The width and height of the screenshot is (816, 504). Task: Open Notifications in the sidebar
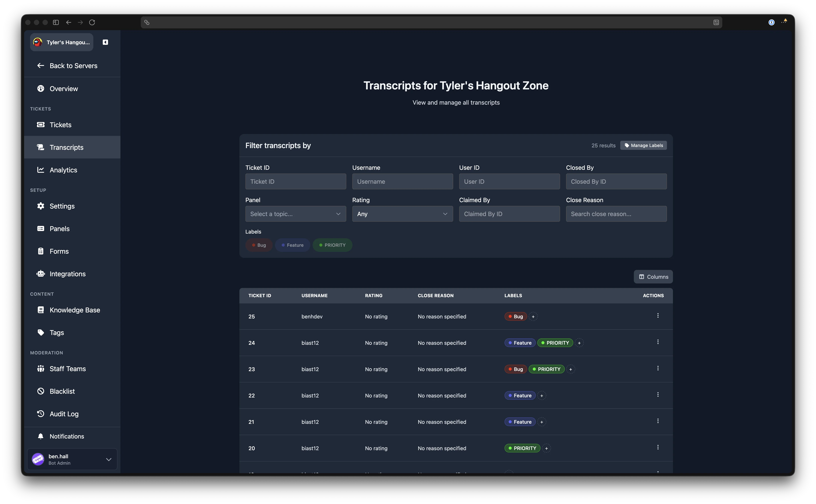72,436
